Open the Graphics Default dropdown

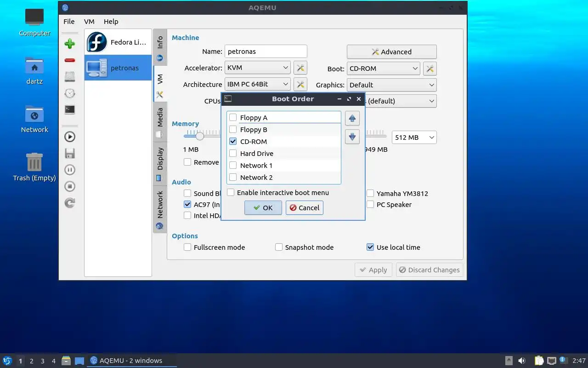click(x=391, y=85)
